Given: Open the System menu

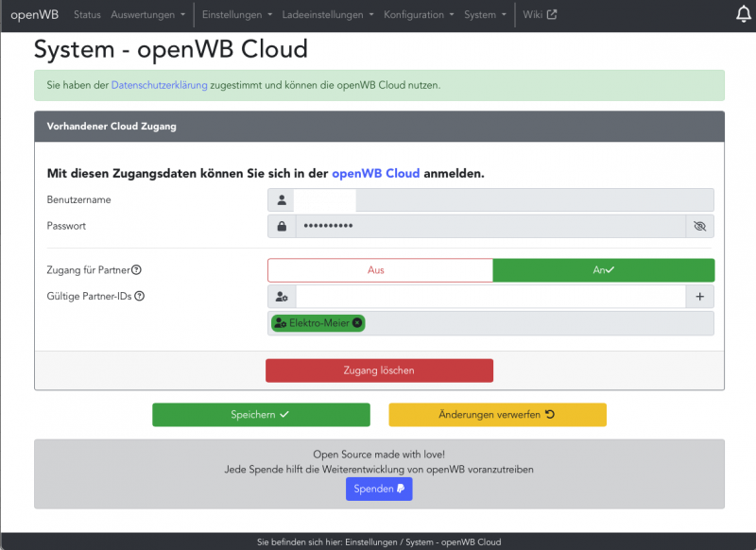Looking at the screenshot, I should [480, 14].
